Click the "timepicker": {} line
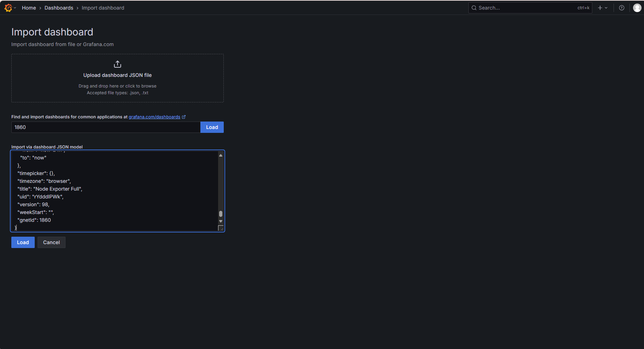Screen dimensions: 644x349 point(36,173)
